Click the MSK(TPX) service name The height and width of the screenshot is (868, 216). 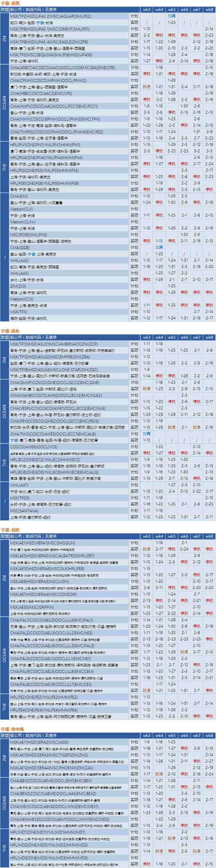[19, 312]
